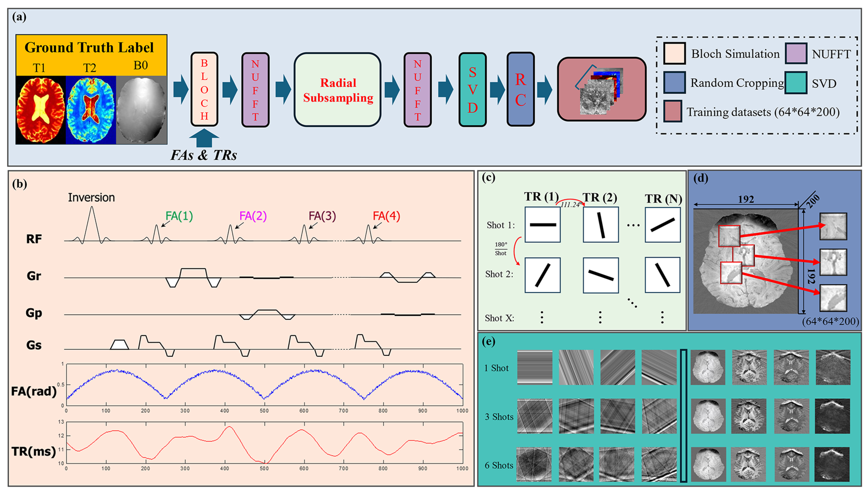Click the T1 brain map image

click(41, 110)
